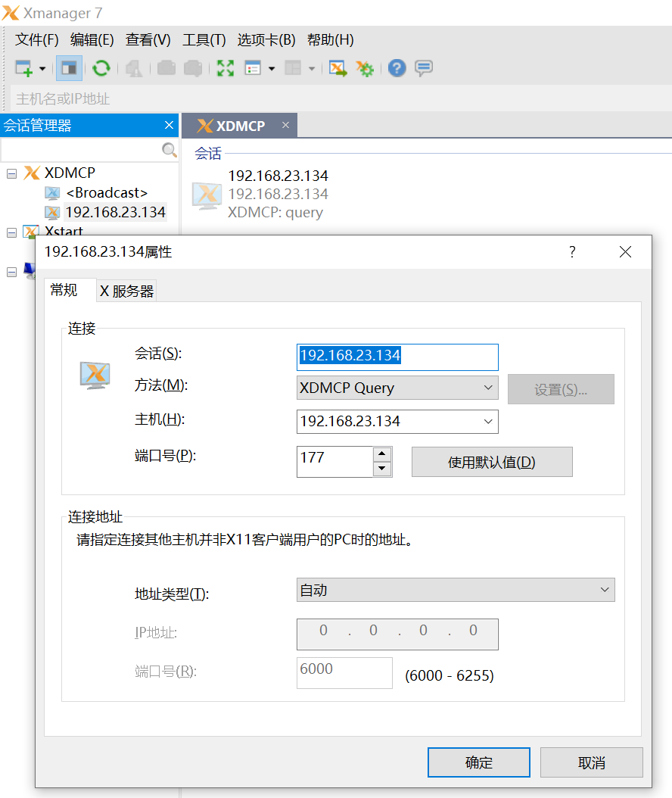Click the tab layout grid icon

coord(293,68)
